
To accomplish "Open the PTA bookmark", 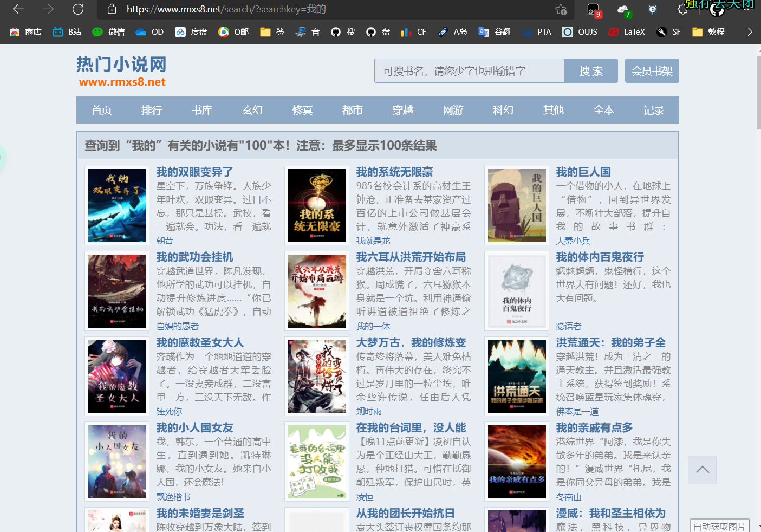I will [x=536, y=31].
